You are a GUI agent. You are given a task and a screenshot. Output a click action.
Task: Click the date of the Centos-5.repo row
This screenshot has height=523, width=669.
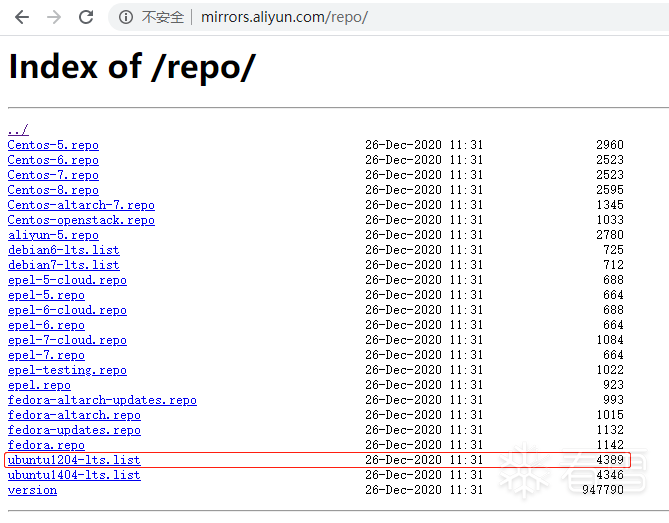[424, 145]
